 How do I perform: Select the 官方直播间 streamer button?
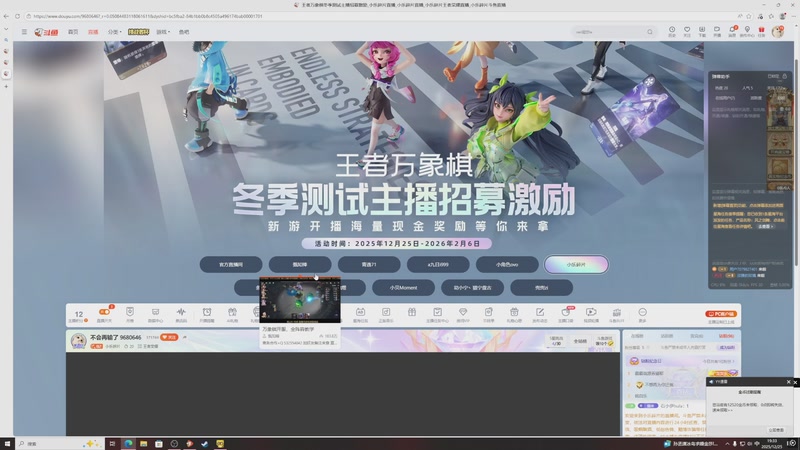pyautogui.click(x=231, y=264)
